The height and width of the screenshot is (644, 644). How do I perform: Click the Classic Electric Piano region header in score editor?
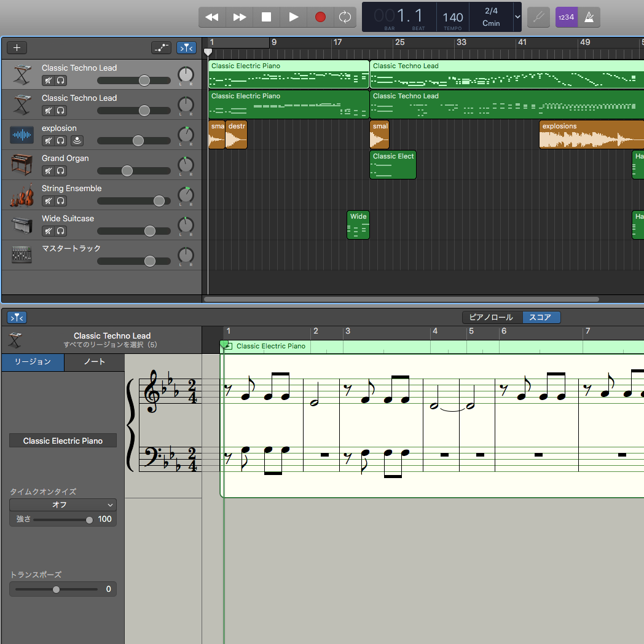(x=432, y=346)
